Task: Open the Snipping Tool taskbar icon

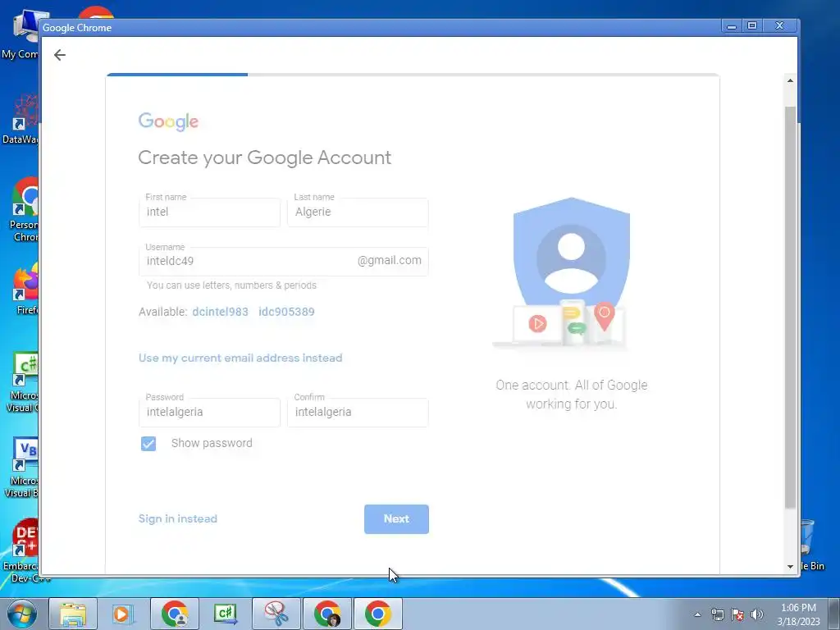Action: pos(276,614)
